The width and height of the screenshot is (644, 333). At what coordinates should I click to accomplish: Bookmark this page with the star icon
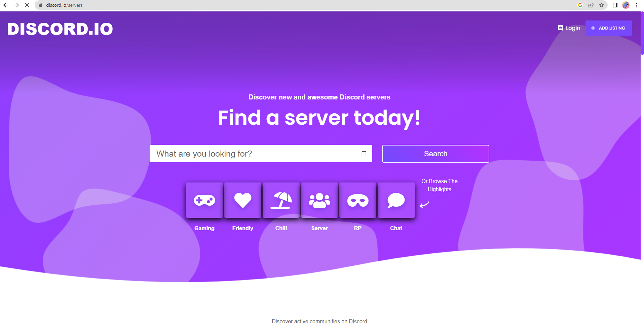click(602, 5)
